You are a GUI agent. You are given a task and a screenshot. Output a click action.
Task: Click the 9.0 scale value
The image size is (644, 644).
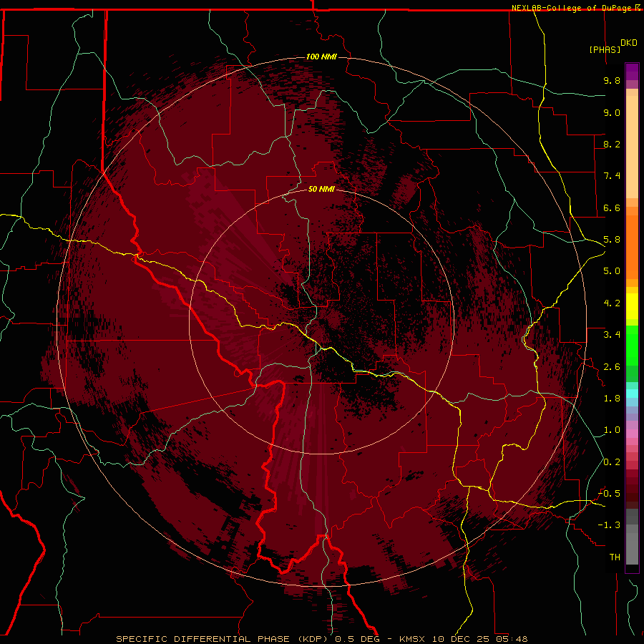coord(612,112)
